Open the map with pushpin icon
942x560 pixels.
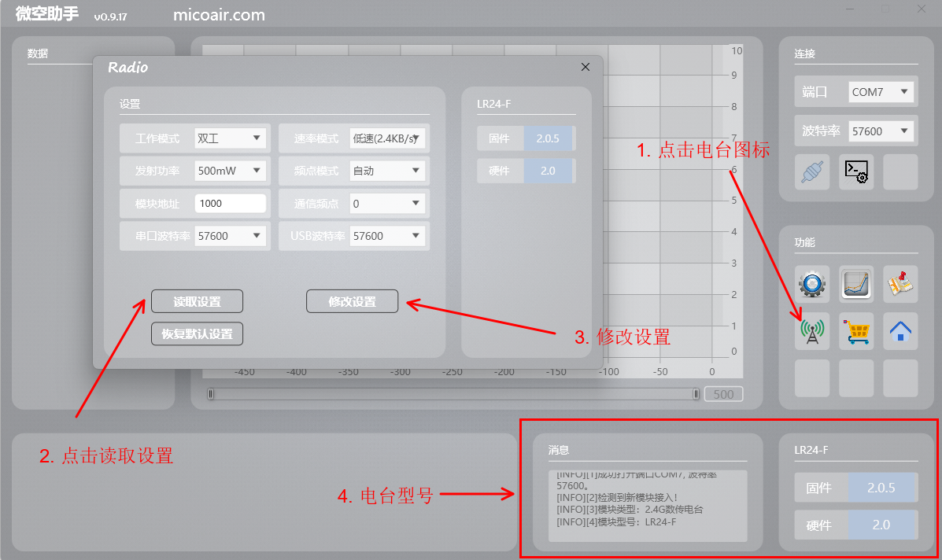(x=900, y=283)
